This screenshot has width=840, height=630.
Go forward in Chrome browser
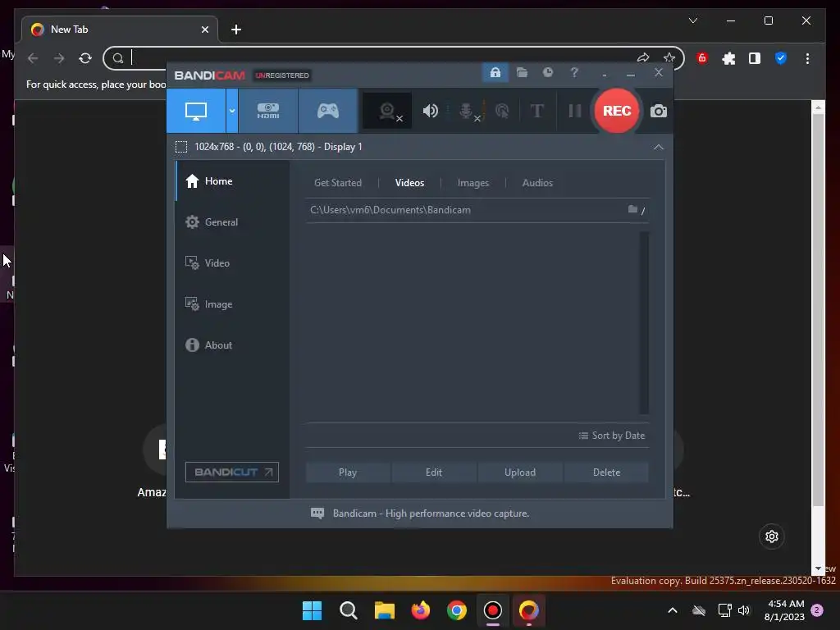[x=59, y=58]
